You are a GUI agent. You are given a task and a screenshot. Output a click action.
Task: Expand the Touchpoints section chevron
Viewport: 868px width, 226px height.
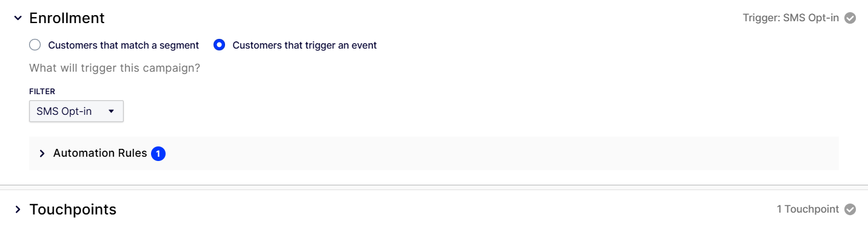click(18, 210)
